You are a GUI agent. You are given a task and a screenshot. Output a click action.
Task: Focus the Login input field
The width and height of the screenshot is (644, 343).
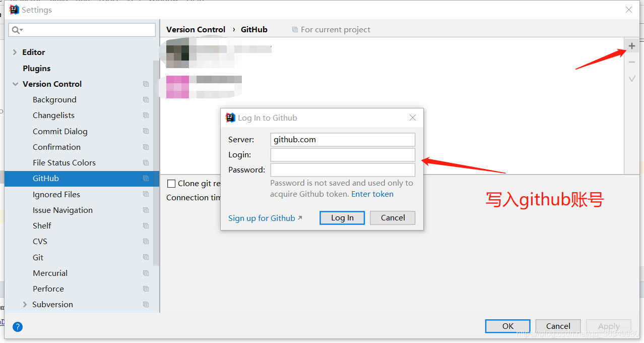pyautogui.click(x=343, y=155)
